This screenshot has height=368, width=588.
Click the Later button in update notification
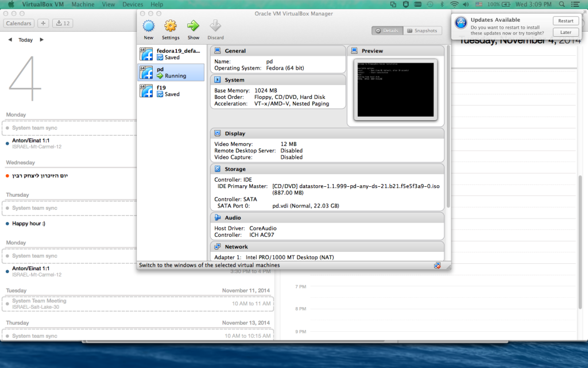point(566,33)
